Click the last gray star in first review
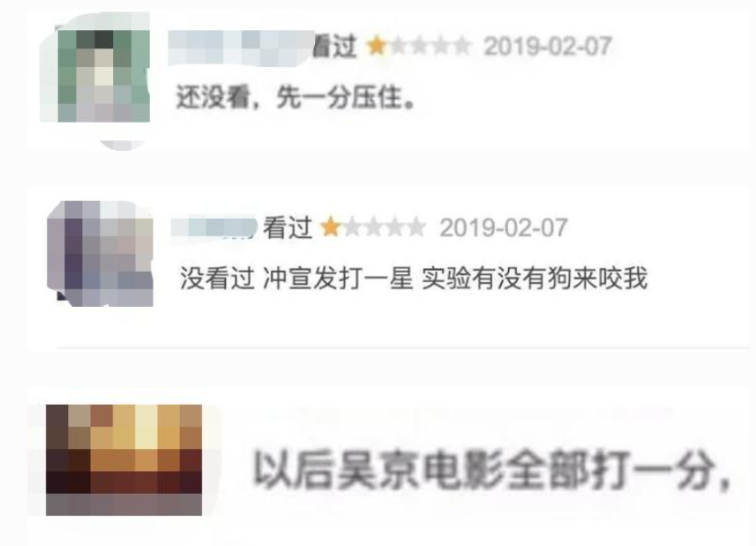Screen dimensions: 756x546 point(461,47)
